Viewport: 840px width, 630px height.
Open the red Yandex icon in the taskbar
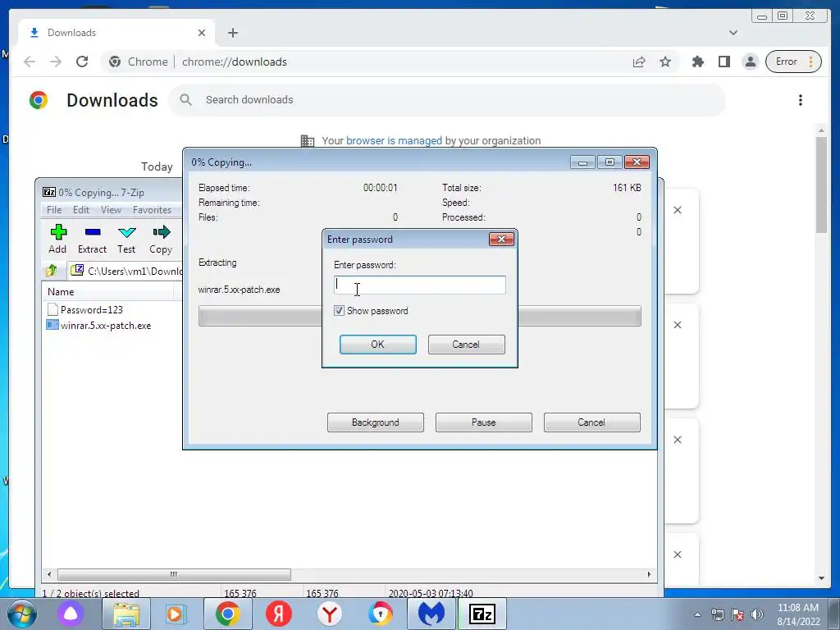pyautogui.click(x=279, y=614)
